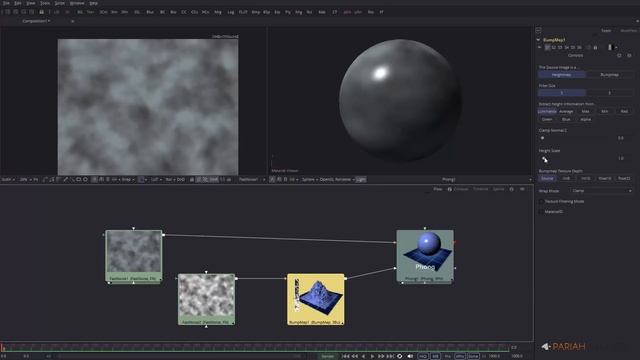Expand the MaterialID section
Screen dimensions: 640x360
[x=551, y=212]
